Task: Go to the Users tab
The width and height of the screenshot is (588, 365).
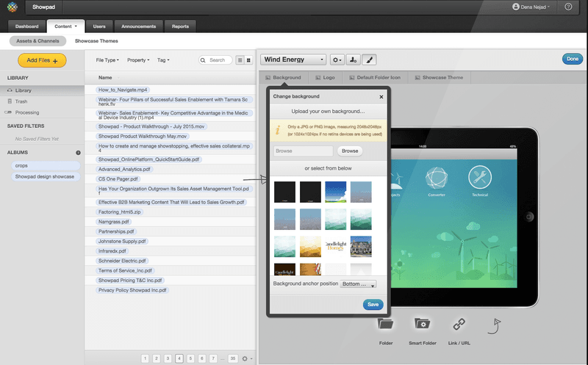Action: 99,26
